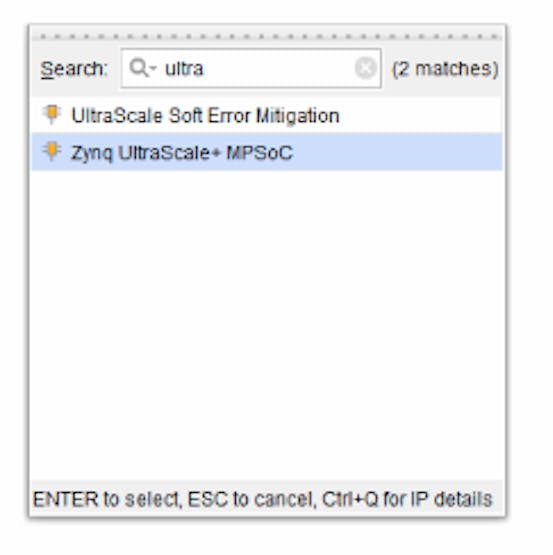Click the blank area of the results list
Viewport: 553px width, 555px height.
pos(267,324)
